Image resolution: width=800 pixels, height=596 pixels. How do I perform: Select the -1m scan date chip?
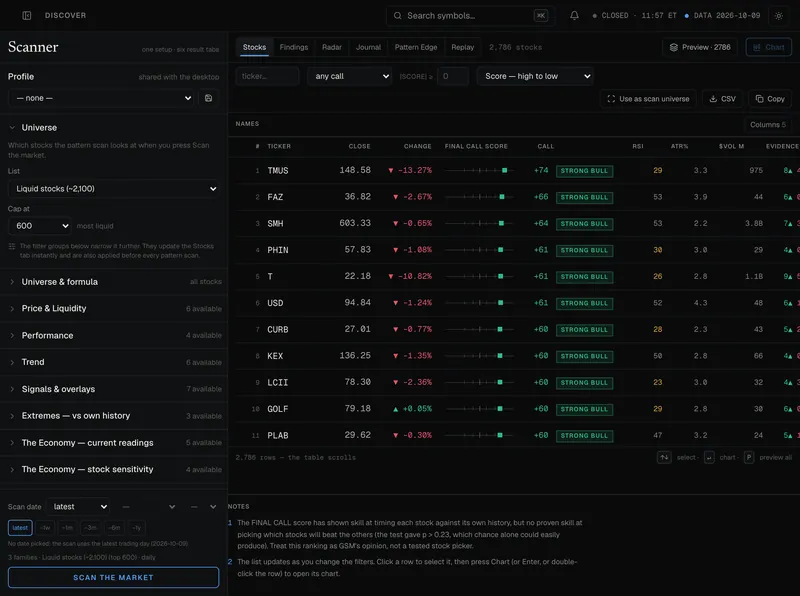pos(67,528)
